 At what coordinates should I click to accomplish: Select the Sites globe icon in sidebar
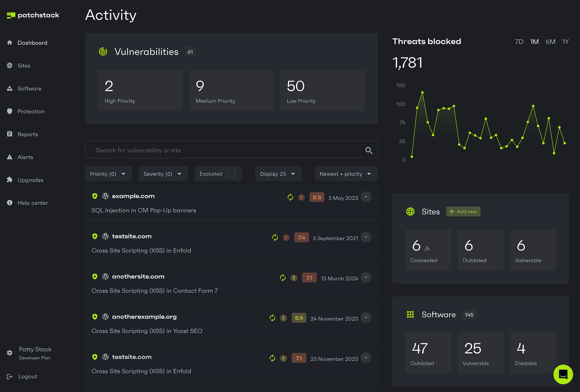pos(9,65)
